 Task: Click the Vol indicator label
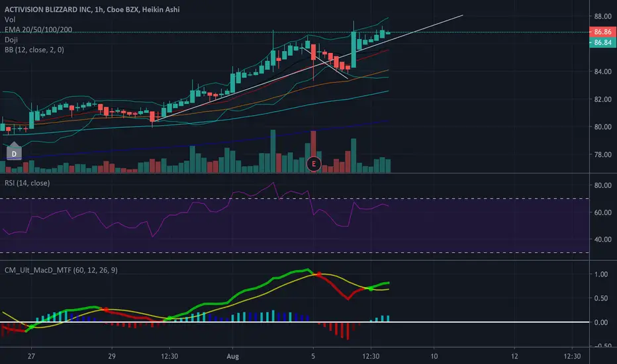coord(10,19)
